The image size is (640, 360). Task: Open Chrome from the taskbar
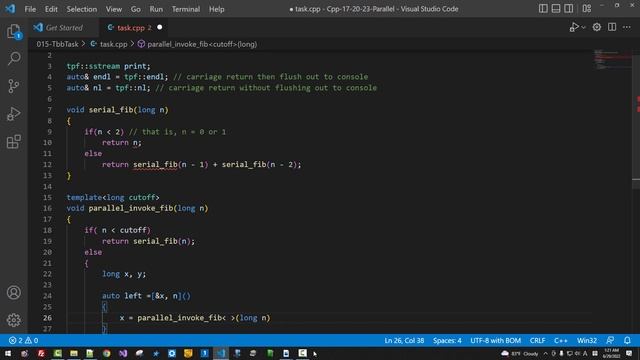107,353
